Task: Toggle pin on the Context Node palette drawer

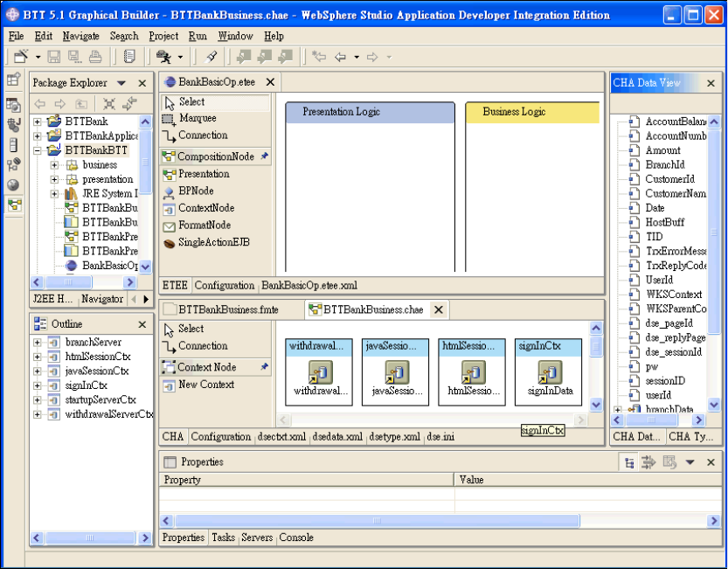Action: 264,367
